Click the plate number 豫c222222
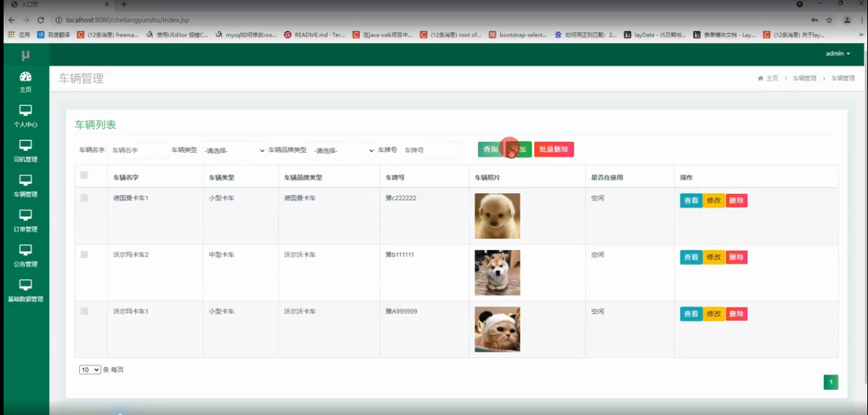 401,198
